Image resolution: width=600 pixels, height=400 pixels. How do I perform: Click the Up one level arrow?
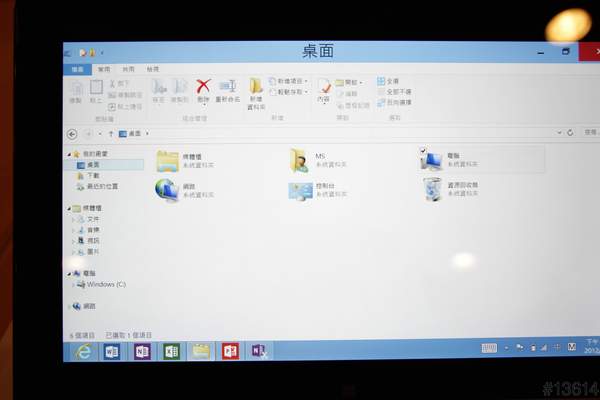coord(111,134)
